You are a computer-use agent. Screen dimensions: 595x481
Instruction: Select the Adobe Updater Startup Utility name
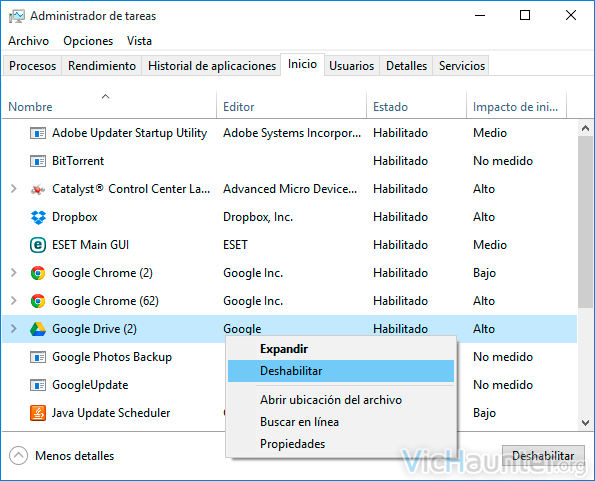coord(129,133)
